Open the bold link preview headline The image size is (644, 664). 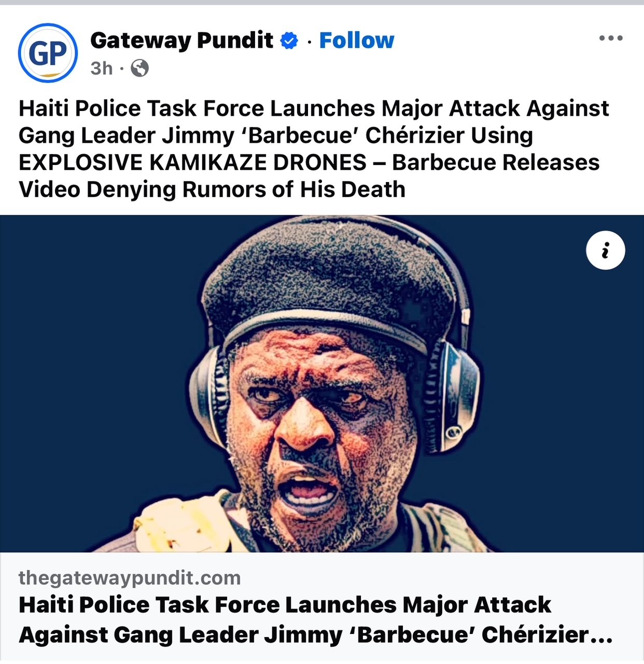click(x=315, y=619)
